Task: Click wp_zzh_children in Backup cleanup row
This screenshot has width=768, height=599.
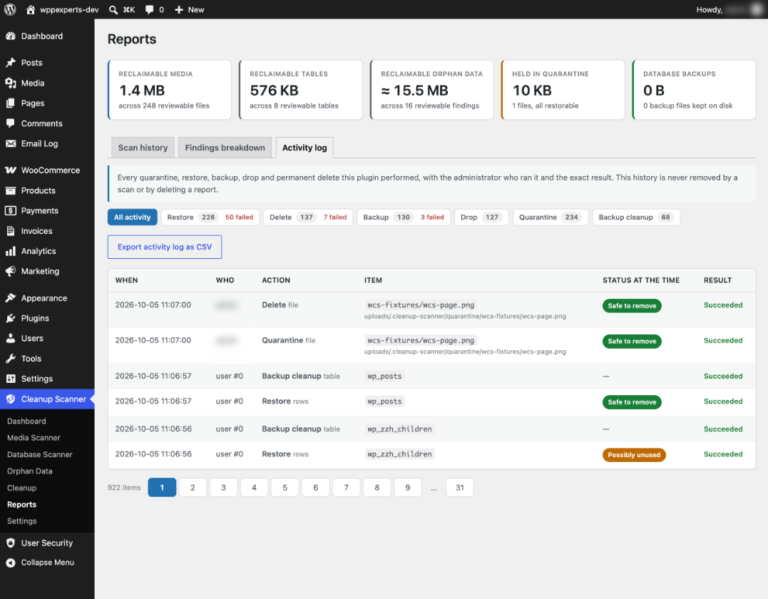Action: (x=400, y=429)
